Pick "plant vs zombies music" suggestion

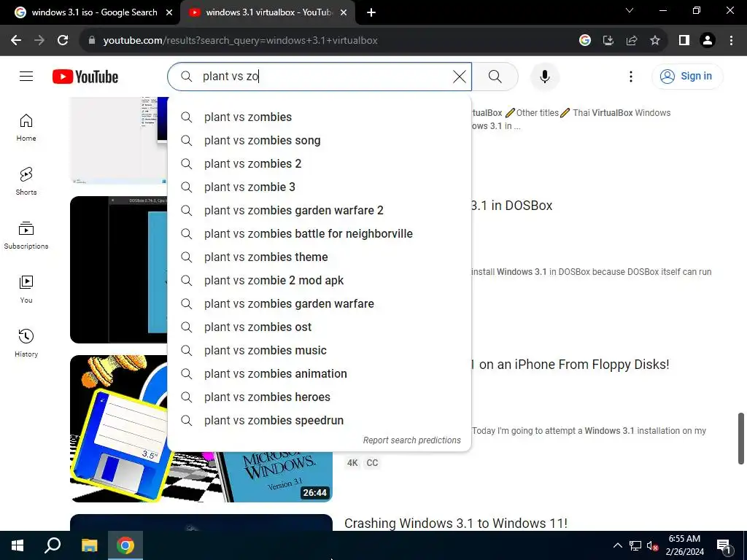coord(320,351)
